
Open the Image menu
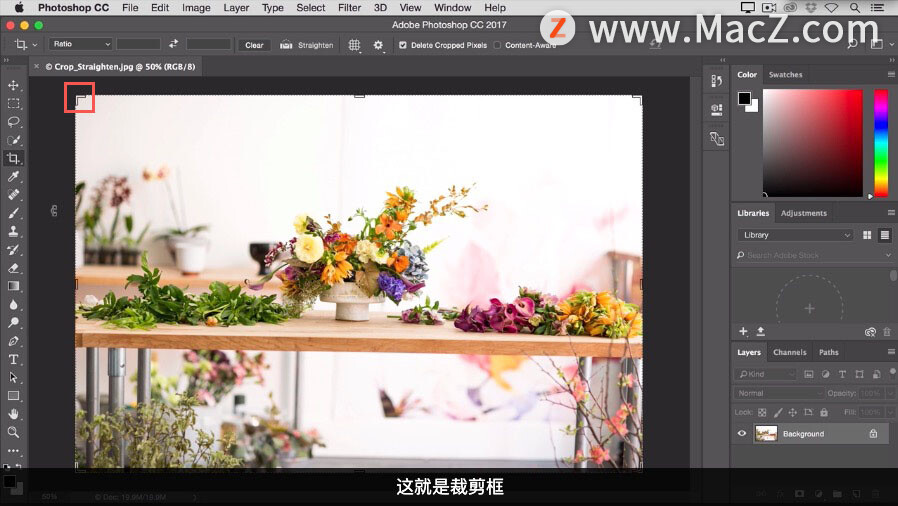coord(196,7)
